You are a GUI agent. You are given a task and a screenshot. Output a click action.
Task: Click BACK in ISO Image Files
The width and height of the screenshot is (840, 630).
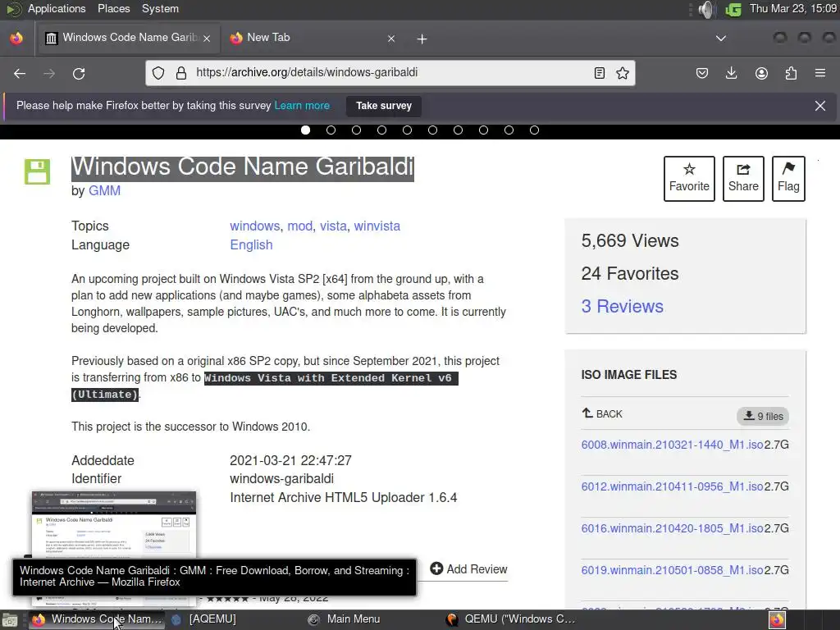click(601, 413)
